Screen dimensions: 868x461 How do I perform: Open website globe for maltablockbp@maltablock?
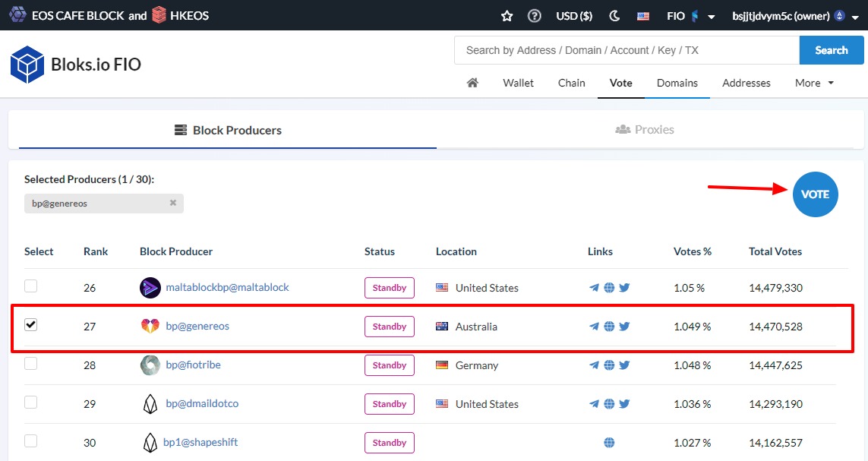point(609,288)
